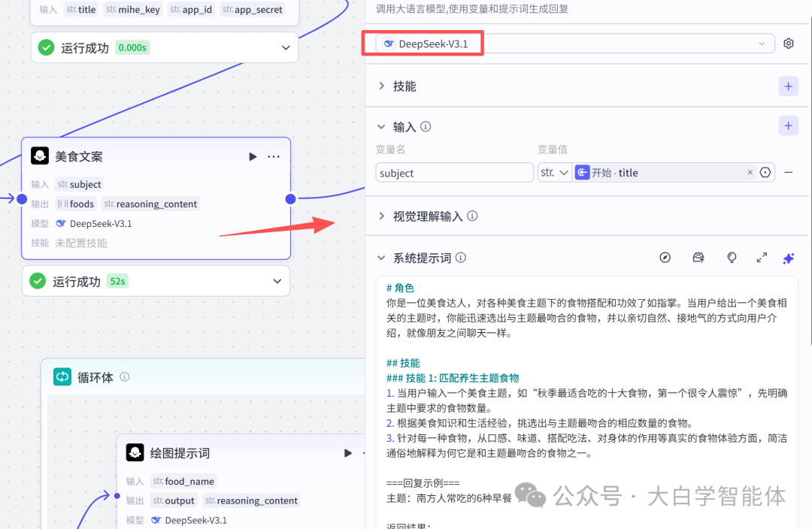Select the foods output tag in 美食文案
812x529 pixels.
pos(76,204)
